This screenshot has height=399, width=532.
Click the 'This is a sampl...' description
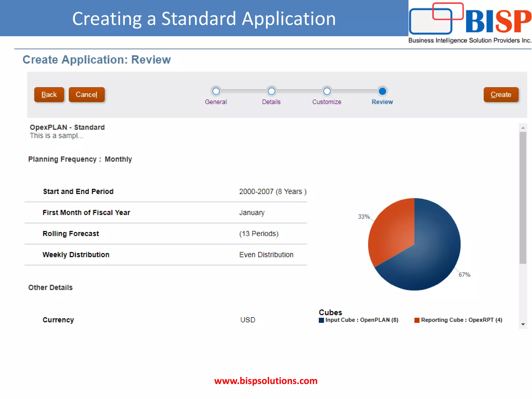click(57, 136)
